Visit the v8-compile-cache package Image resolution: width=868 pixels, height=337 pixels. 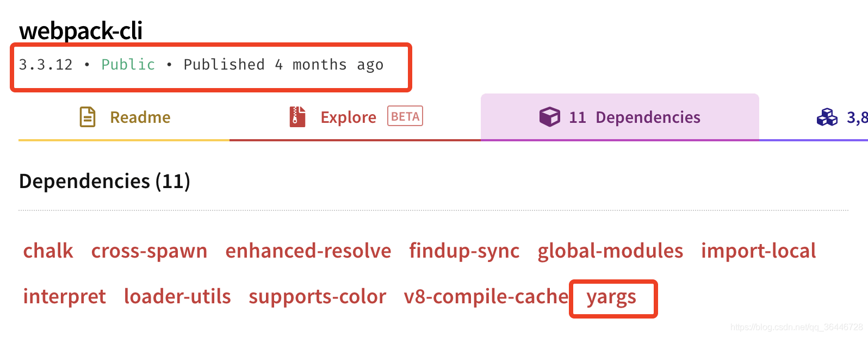point(486,297)
